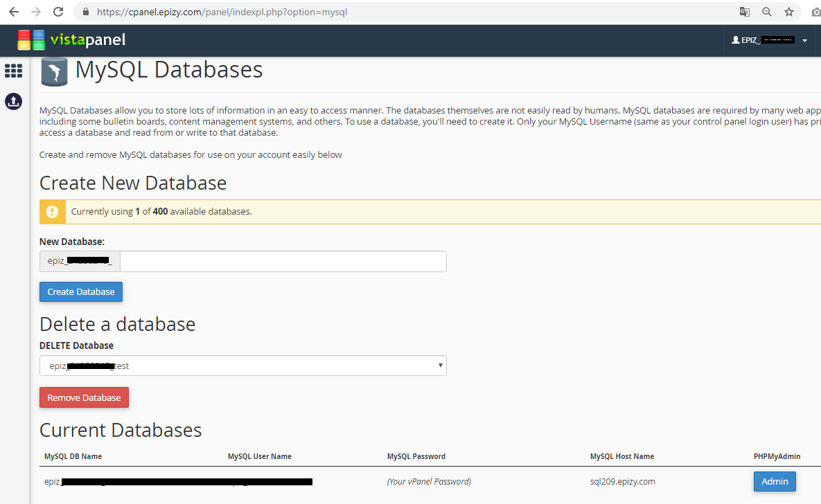The width and height of the screenshot is (821, 504).
Task: Click the browser forward arrow
Action: click(x=35, y=12)
